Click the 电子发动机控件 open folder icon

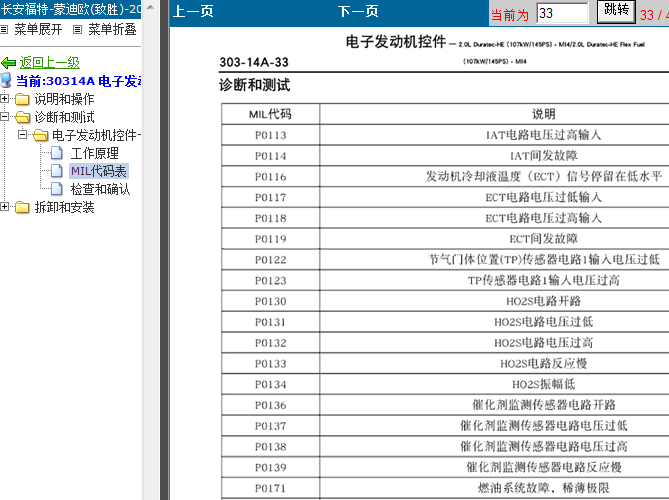coord(41,135)
